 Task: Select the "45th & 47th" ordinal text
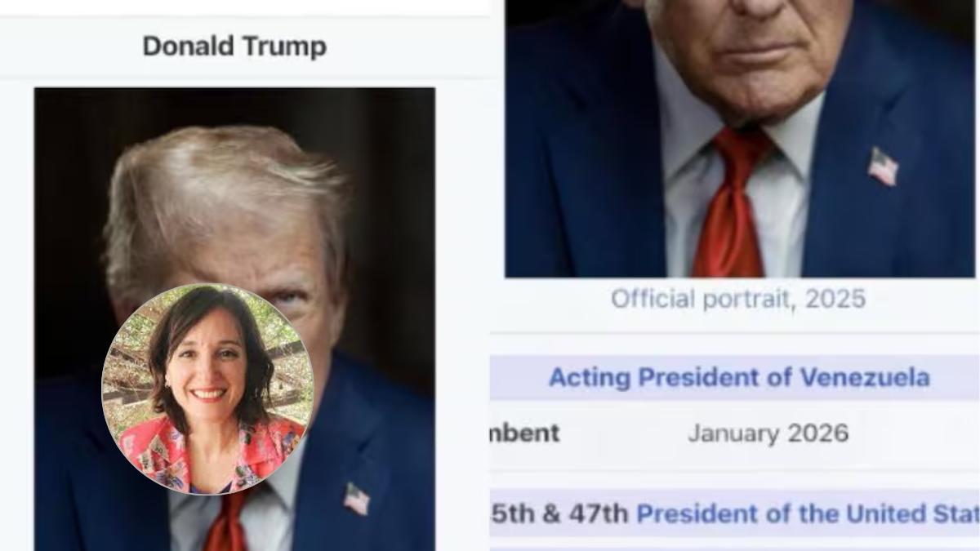[x=559, y=513]
